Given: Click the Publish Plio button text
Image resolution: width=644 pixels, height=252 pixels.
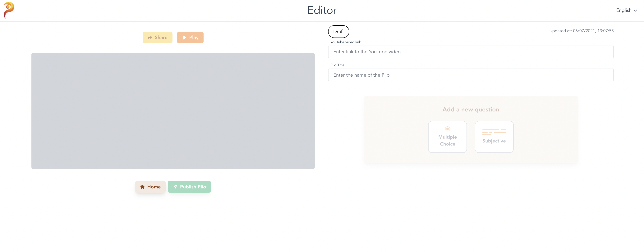Looking at the screenshot, I should pos(193,187).
